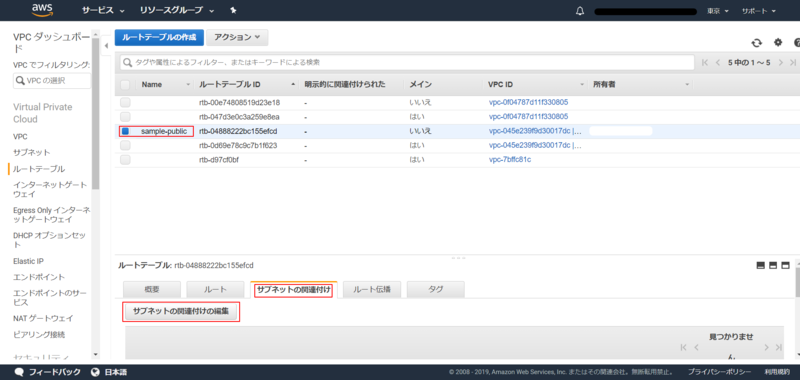Open Elastic IP in sidebar
This screenshot has height=380, width=800.
coord(28,261)
